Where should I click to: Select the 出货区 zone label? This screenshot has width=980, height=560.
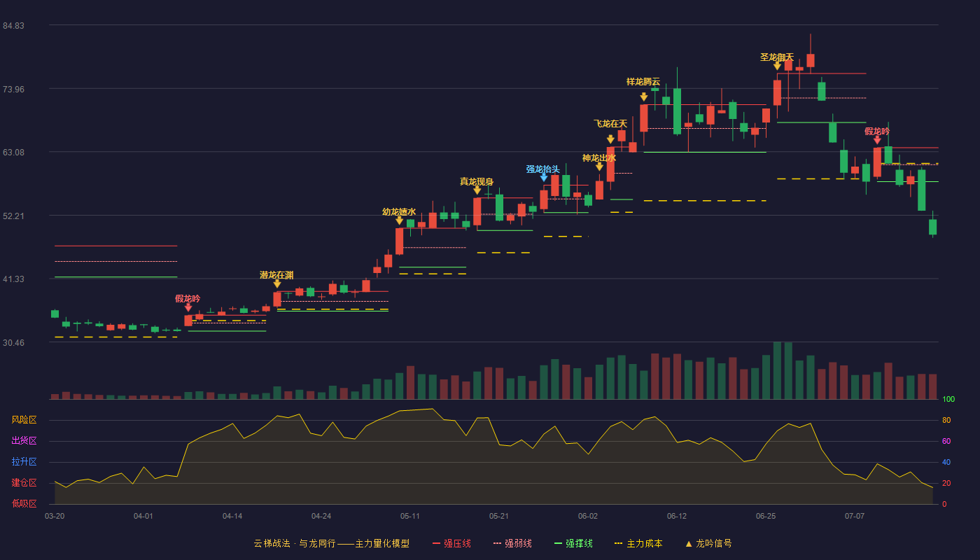point(24,441)
